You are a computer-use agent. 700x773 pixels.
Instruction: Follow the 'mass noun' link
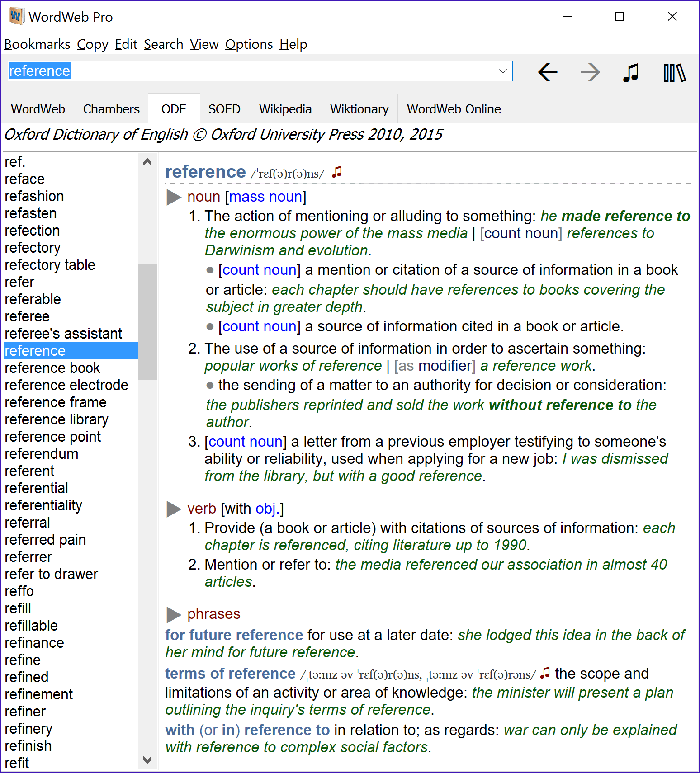coord(265,197)
